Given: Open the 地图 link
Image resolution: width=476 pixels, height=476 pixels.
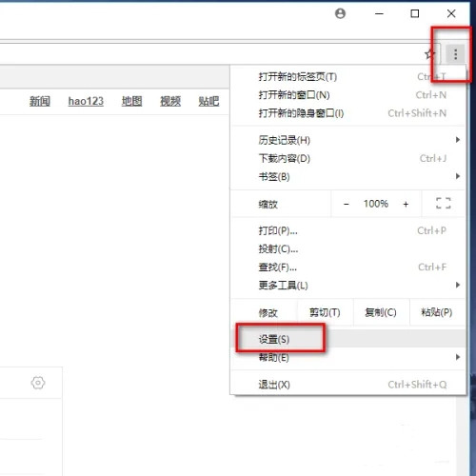Looking at the screenshot, I should pos(131,101).
